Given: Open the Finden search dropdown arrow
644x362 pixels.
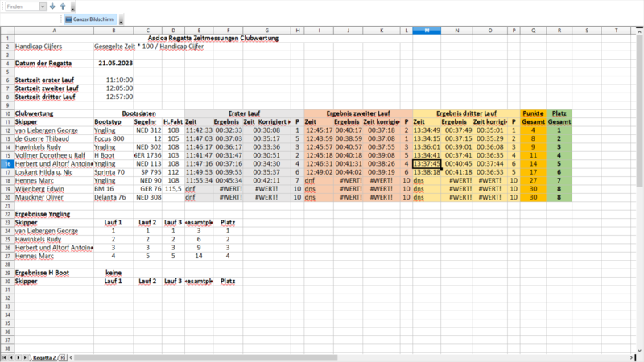Looking at the screenshot, I should point(43,6).
